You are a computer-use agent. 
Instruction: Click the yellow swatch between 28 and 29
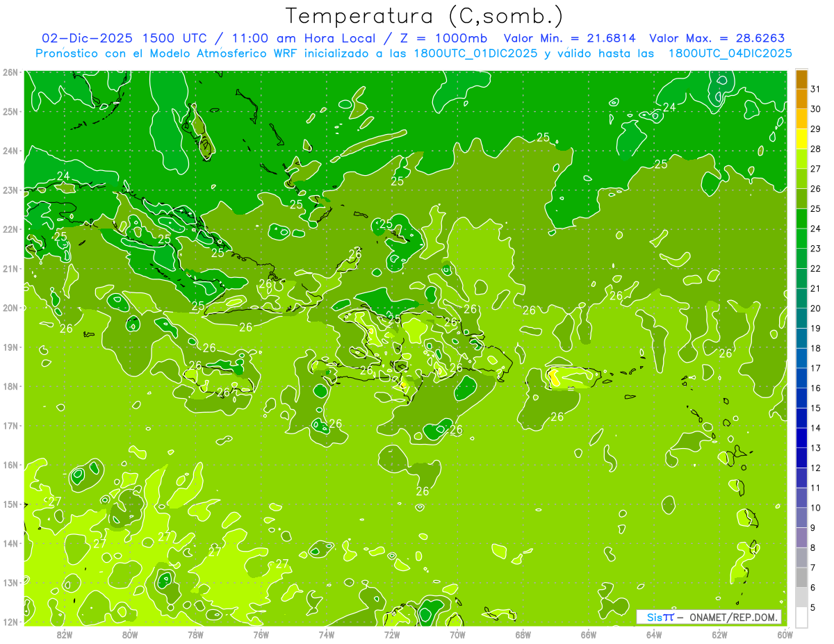click(x=801, y=139)
